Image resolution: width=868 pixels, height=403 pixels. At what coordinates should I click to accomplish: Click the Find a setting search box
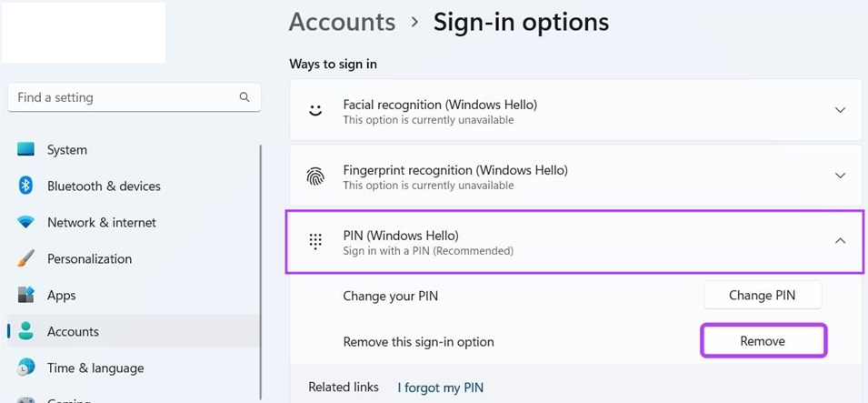[134, 97]
